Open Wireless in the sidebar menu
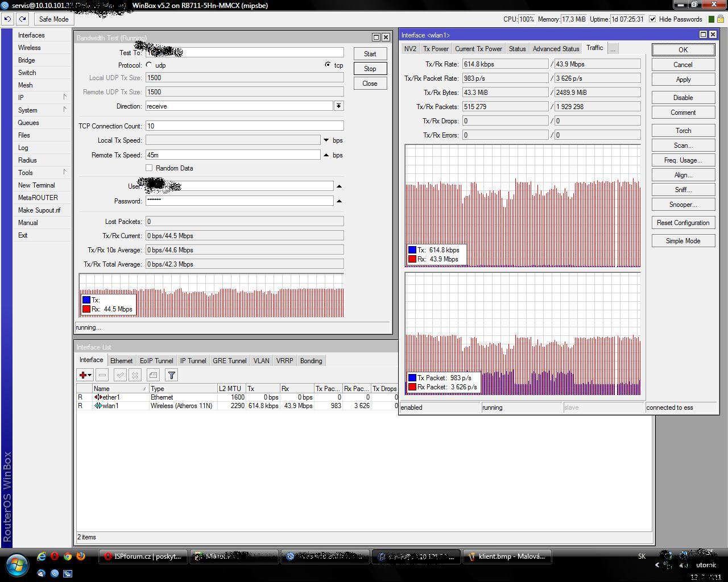Image resolution: width=728 pixels, height=582 pixels. point(29,48)
